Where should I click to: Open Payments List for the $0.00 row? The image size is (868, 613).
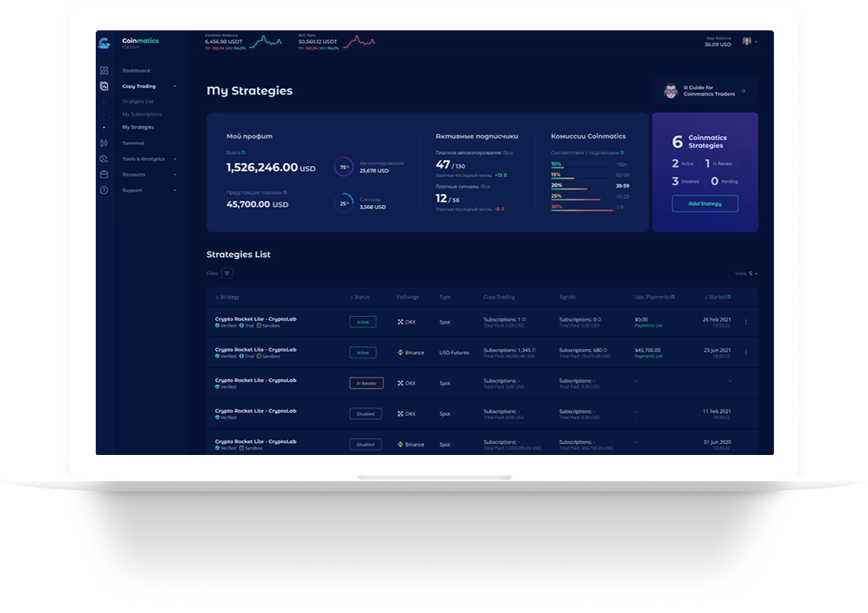(x=649, y=326)
